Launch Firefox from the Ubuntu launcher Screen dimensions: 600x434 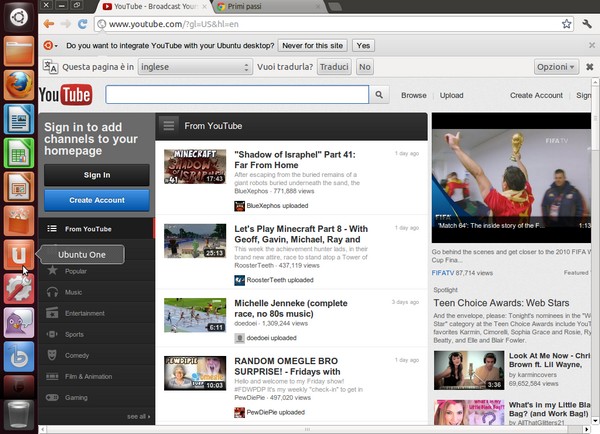point(19,85)
